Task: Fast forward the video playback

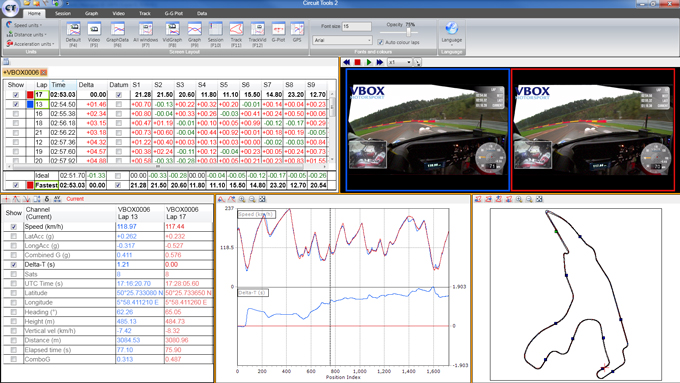Action: pos(380,62)
